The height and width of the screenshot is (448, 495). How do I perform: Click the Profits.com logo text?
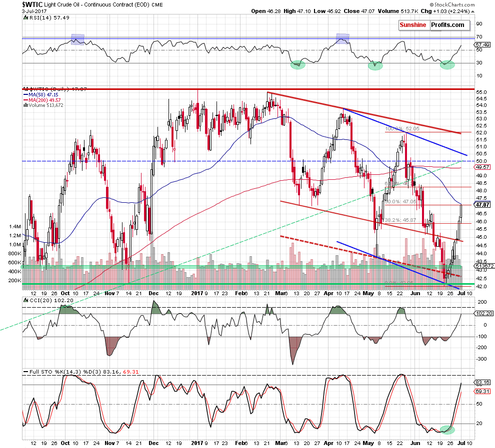click(447, 25)
